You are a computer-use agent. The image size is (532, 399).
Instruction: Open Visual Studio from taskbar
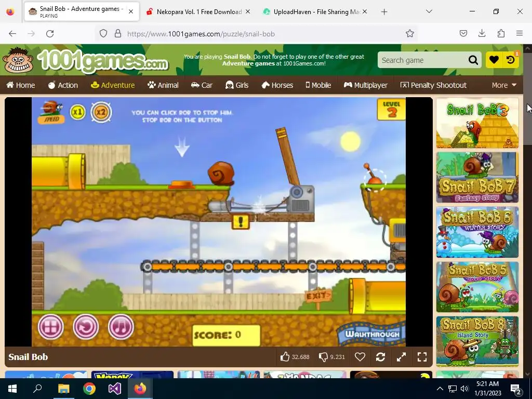[x=115, y=389]
